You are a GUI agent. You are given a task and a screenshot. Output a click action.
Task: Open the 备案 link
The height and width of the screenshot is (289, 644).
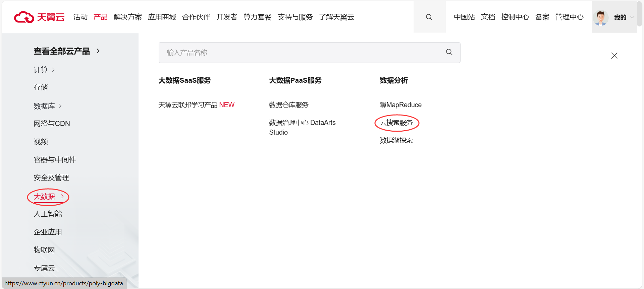(542, 17)
